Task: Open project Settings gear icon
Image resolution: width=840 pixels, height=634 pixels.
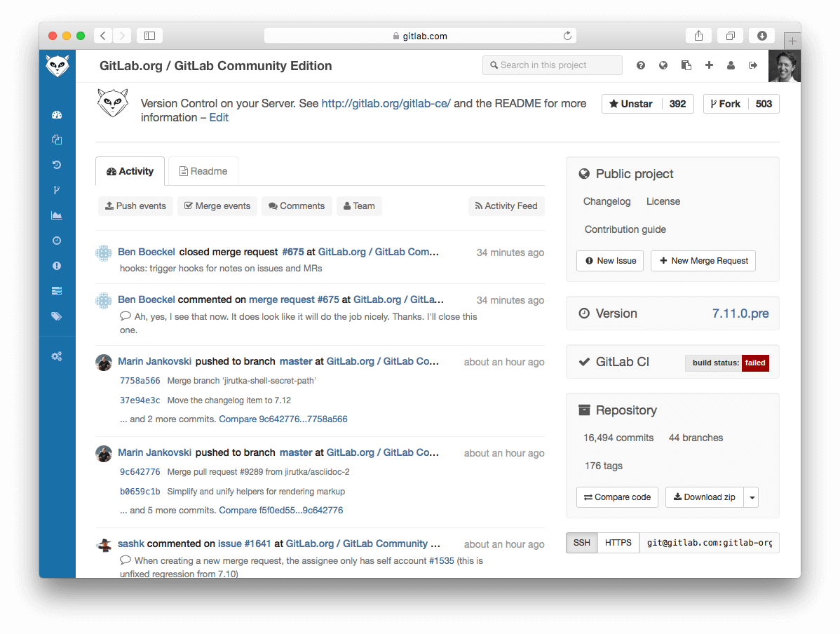Action: tap(57, 356)
